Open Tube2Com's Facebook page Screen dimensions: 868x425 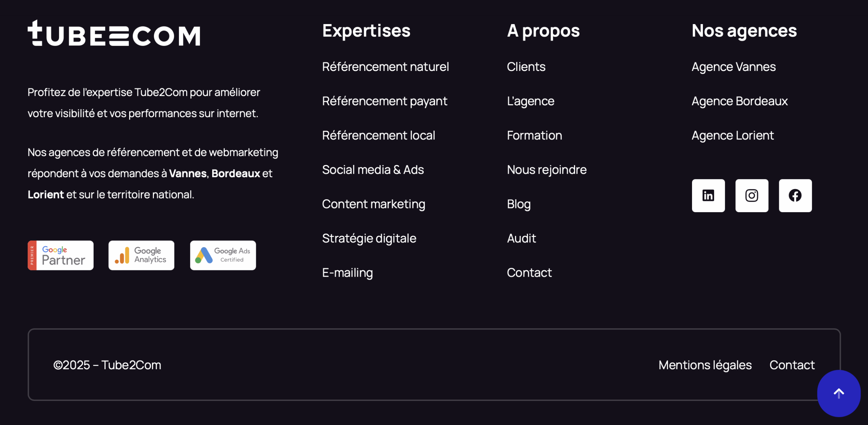pos(795,196)
